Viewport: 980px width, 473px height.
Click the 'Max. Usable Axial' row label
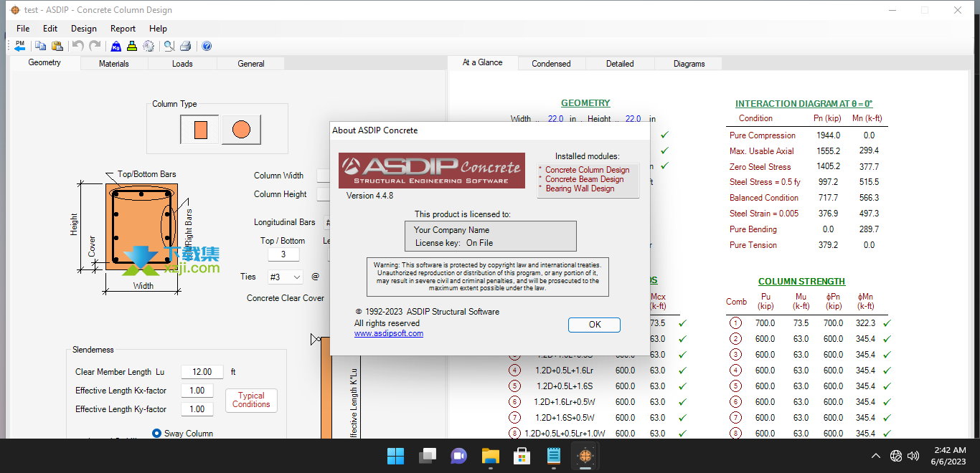click(762, 151)
